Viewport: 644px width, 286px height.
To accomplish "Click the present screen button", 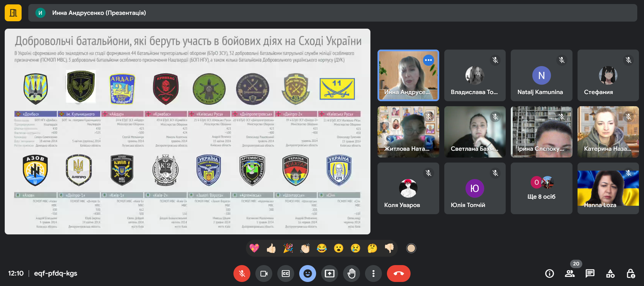I will click(x=330, y=274).
